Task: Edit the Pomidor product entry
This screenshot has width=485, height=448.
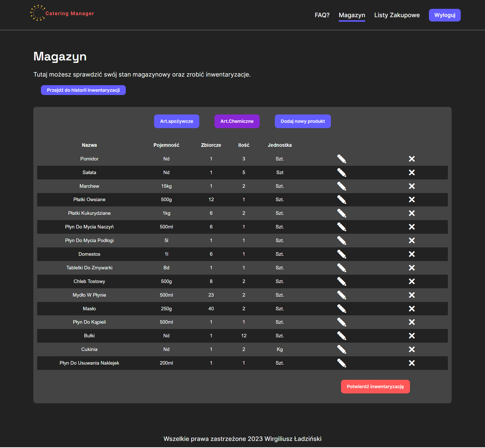Action: point(342,159)
